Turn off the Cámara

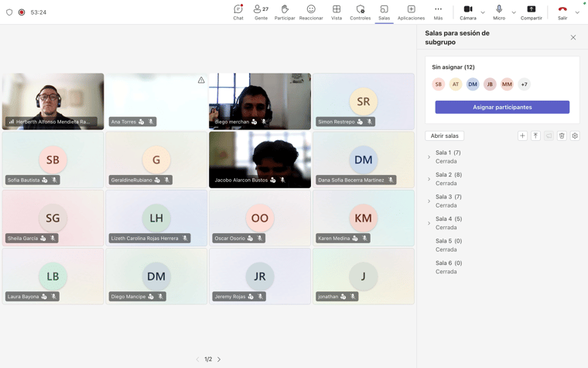point(468,12)
